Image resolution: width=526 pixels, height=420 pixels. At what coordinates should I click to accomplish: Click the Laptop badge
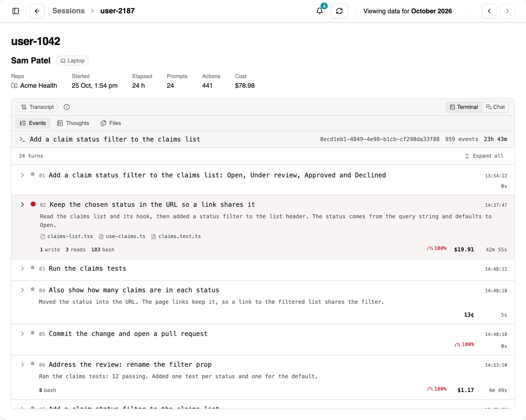(x=72, y=61)
